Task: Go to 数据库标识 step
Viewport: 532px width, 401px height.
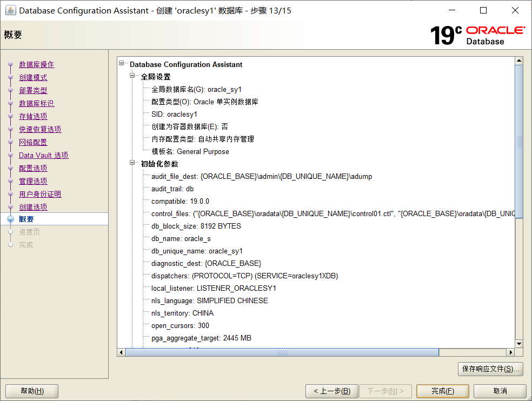Action: pos(37,103)
